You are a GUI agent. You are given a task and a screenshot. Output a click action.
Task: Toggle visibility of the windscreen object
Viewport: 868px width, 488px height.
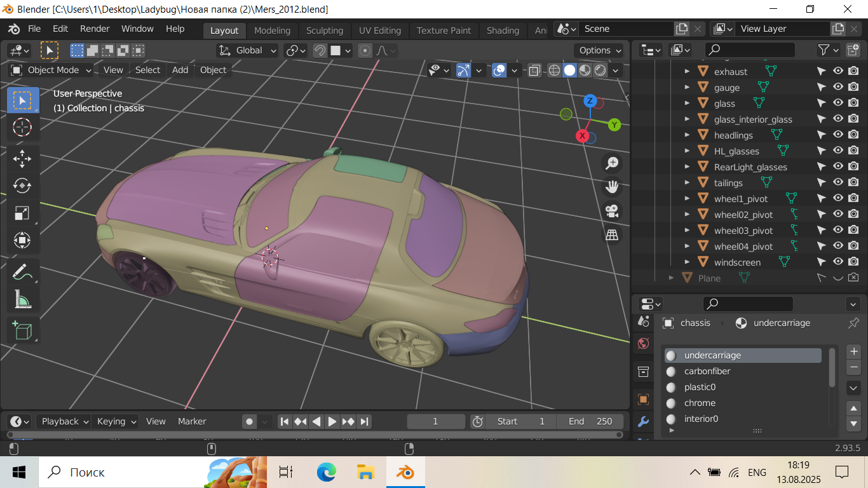click(x=838, y=262)
